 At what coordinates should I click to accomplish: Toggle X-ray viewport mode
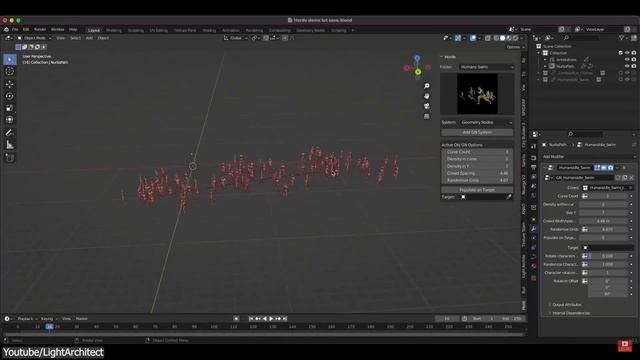[488, 38]
